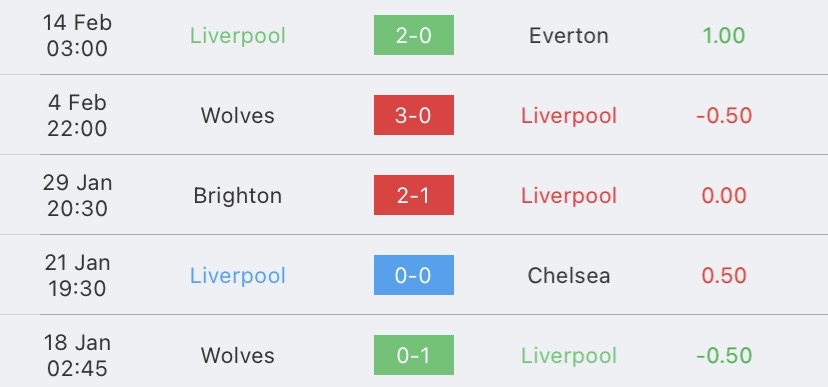
Task: Select Chelsea team name
Action: point(569,275)
